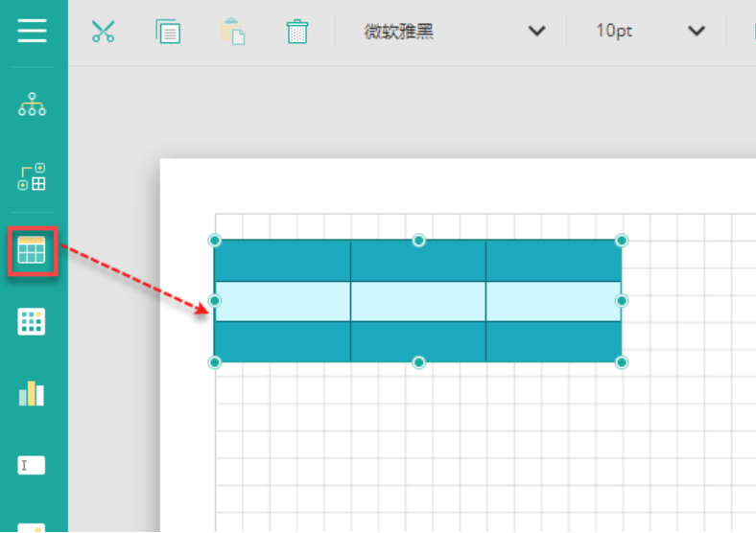Viewport: 756px width, 533px height.
Task: Select the hierarchy tree icon in sidebar
Action: tap(32, 105)
